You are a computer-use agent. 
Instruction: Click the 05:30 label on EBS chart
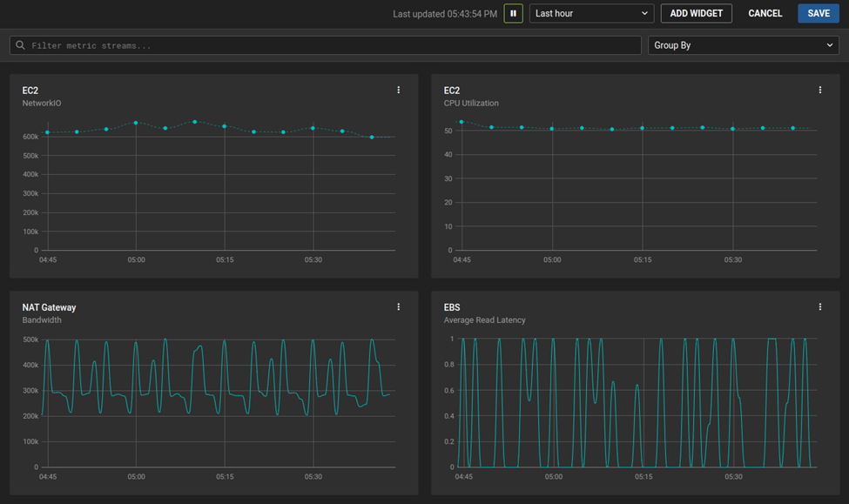click(734, 477)
